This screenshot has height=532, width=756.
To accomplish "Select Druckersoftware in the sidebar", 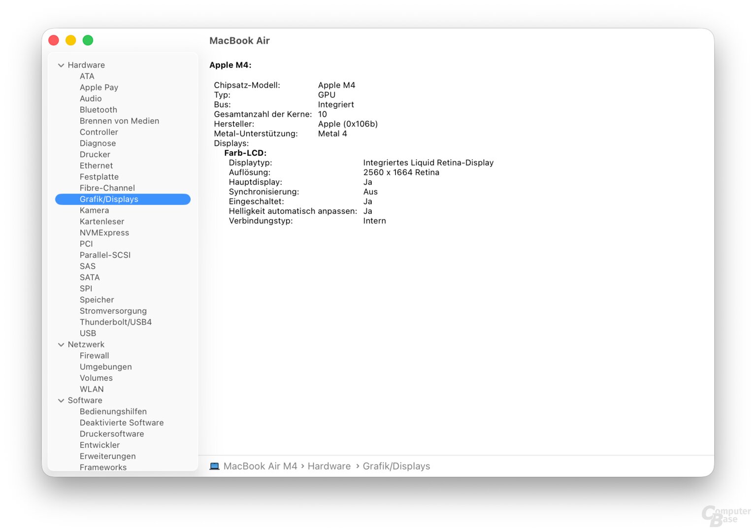I will [x=112, y=434].
